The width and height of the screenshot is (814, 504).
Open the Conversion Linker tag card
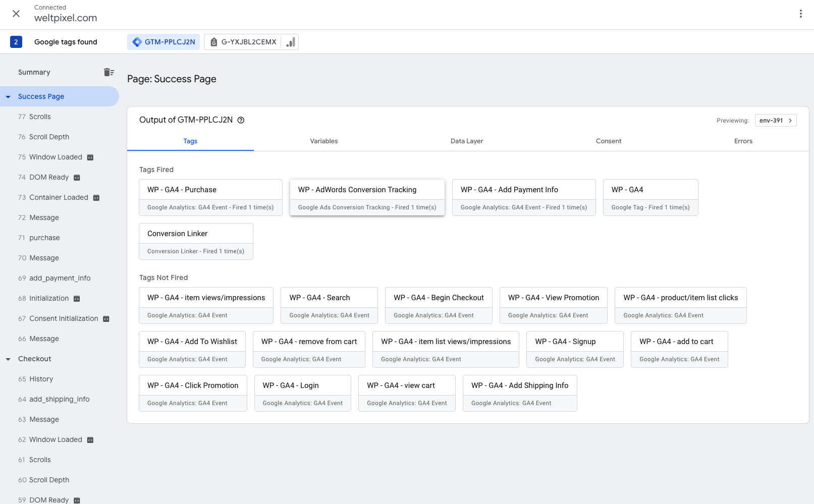[196, 241]
